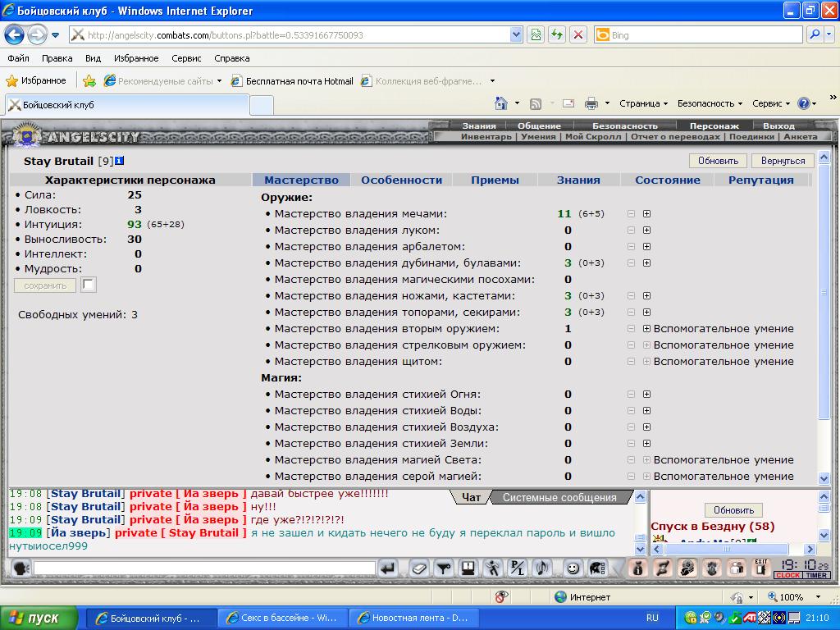Image resolution: width=840 pixels, height=630 pixels.
Task: Click the red X stop loading icon
Action: click(x=578, y=35)
